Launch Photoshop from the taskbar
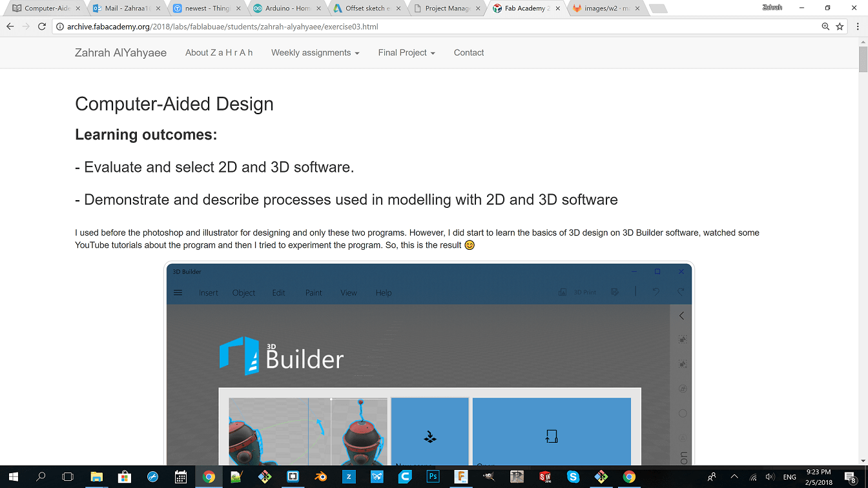Screen dimensions: 868x488 (433, 477)
